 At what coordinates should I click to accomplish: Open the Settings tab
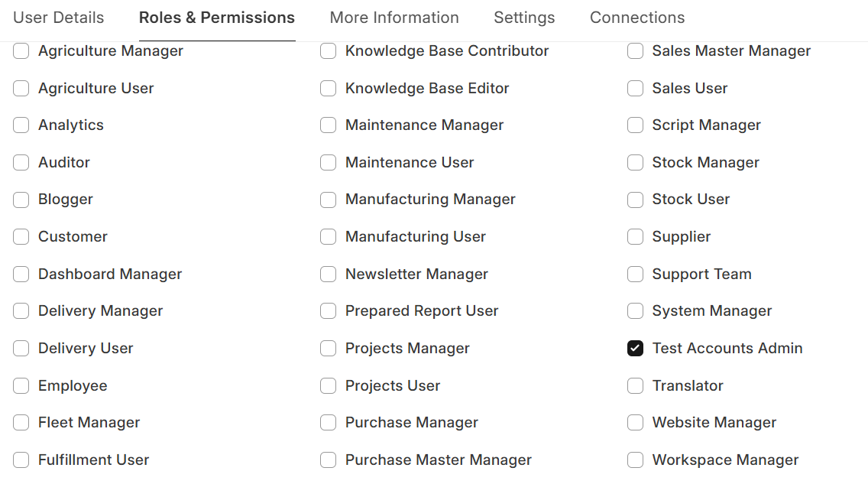(x=524, y=18)
